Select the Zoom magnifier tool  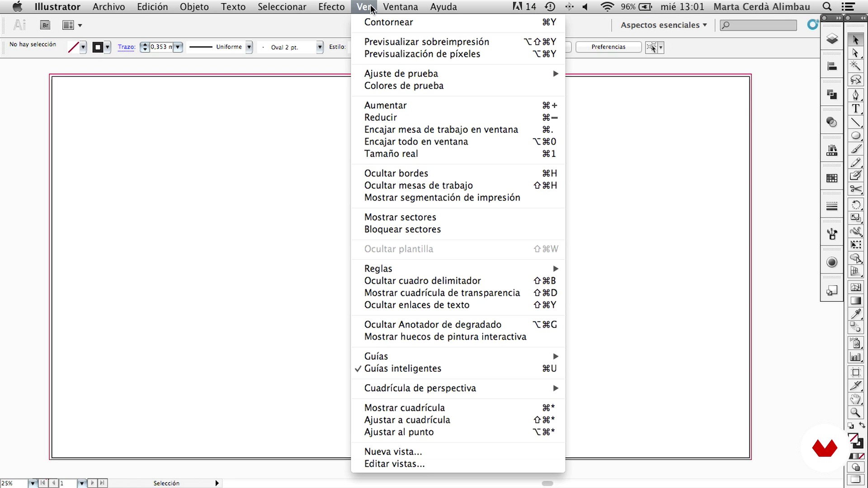pyautogui.click(x=855, y=412)
